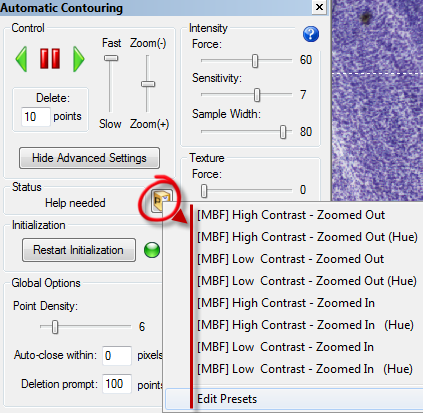Open the presets icon next to Status
Screen dimensions: 423x413
(x=162, y=200)
